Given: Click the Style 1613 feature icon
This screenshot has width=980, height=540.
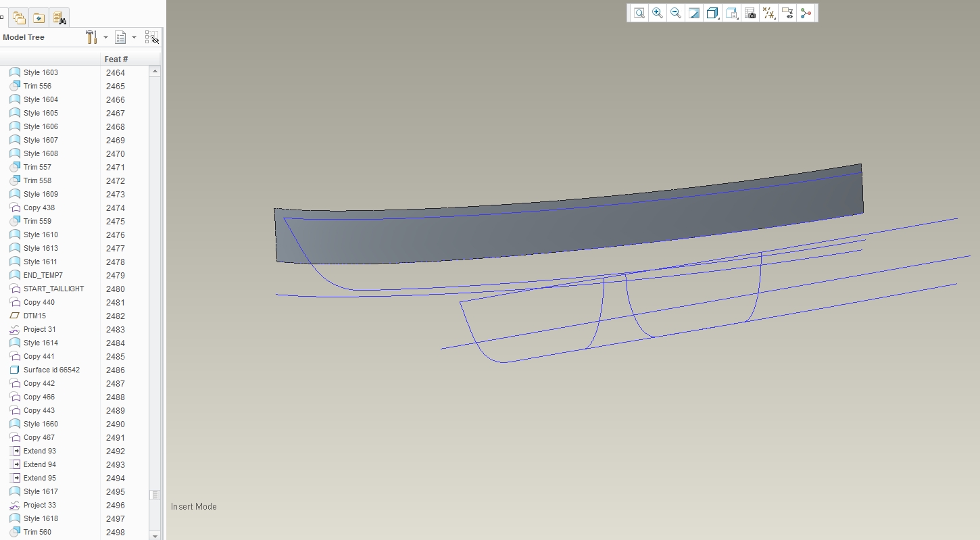Looking at the screenshot, I should tap(14, 248).
